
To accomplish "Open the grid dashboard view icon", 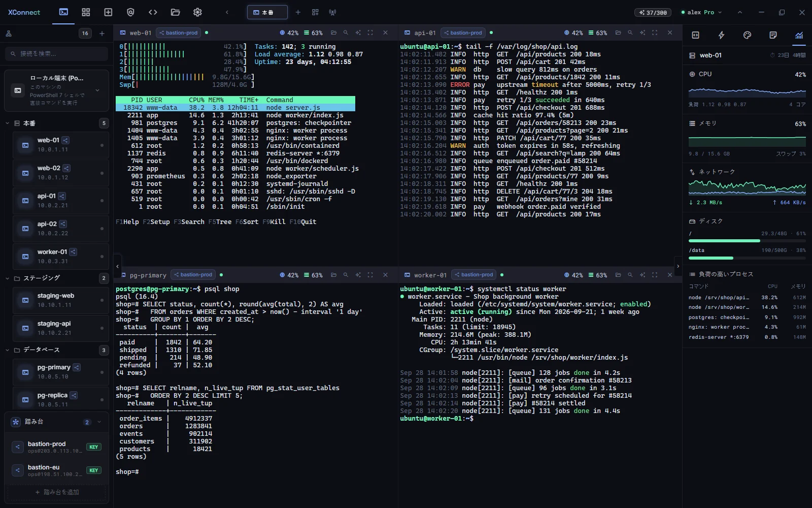I will 86,12.
